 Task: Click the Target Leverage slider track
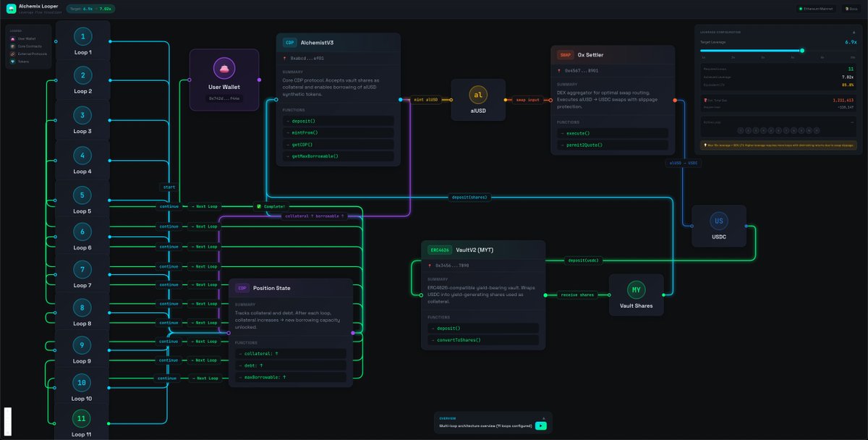point(778,51)
